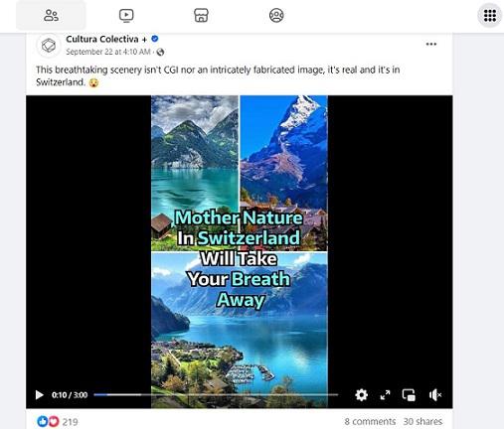Open the 8 comments link
504x429 pixels.
pyautogui.click(x=370, y=421)
